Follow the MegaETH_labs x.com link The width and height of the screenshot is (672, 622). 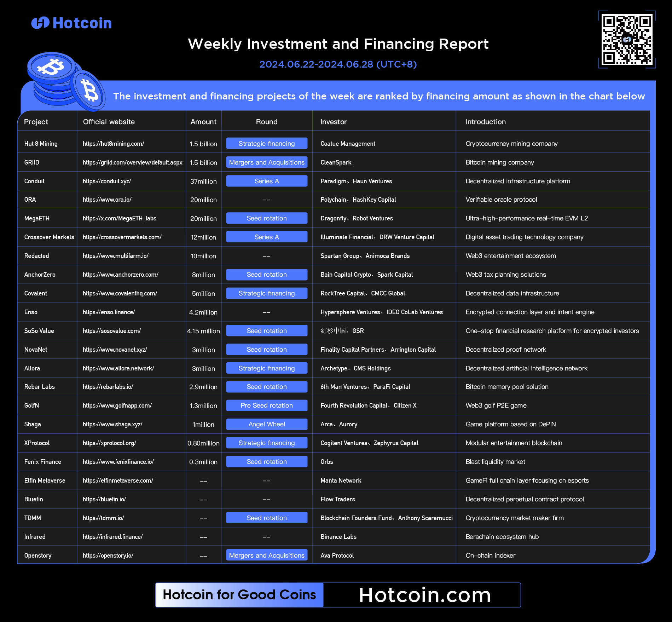pos(120,218)
